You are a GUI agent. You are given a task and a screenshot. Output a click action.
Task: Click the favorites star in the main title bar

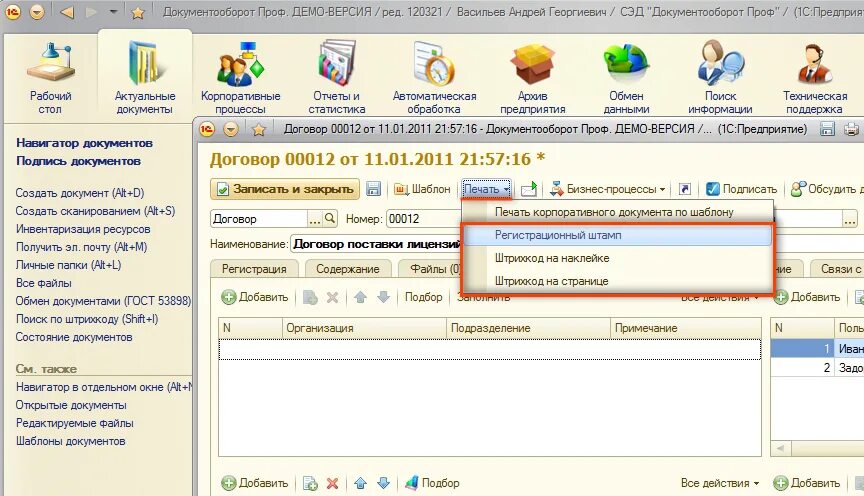click(138, 12)
